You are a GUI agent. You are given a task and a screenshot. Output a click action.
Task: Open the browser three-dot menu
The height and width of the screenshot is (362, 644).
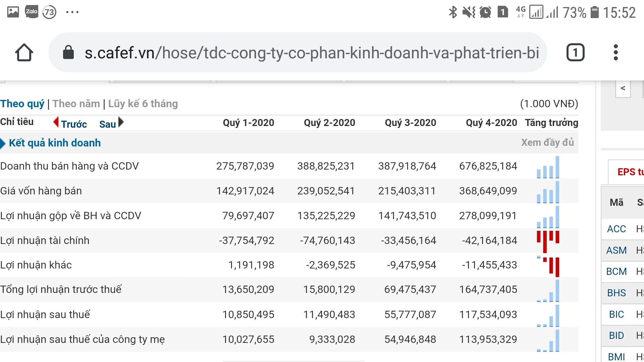click(x=615, y=53)
